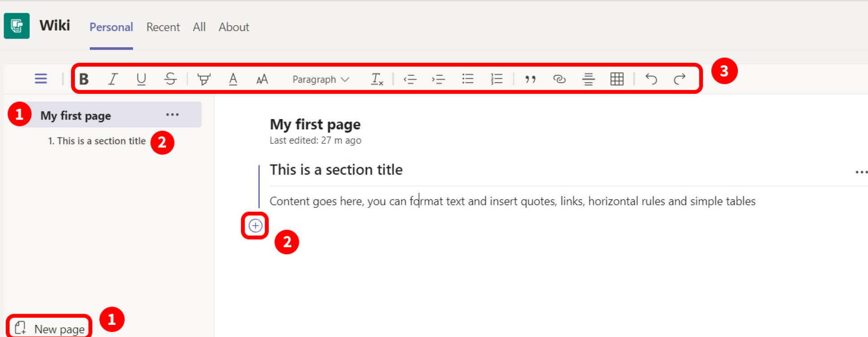Screen dimensions: 868x337
Task: Jump to section '1. This is a section title'
Action: coord(97,141)
